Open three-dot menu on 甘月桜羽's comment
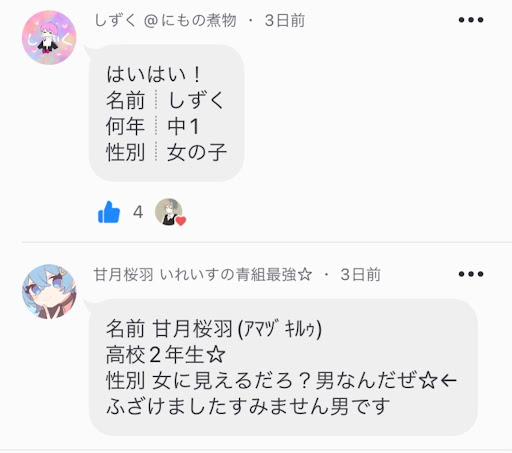The width and height of the screenshot is (512, 453). point(471,274)
